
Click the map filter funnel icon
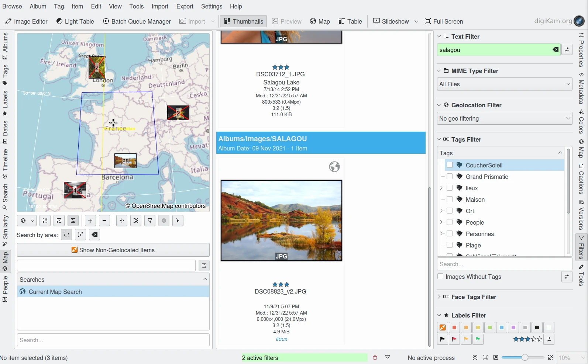150,221
